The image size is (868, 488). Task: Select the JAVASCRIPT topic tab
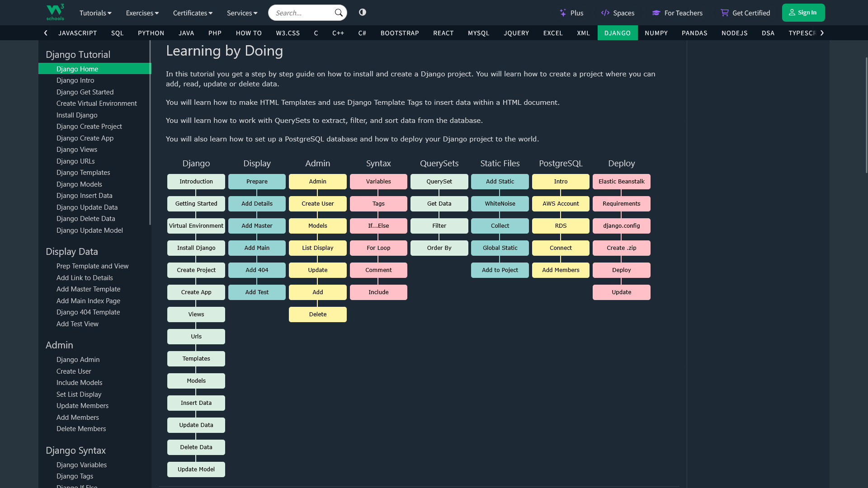(x=78, y=33)
